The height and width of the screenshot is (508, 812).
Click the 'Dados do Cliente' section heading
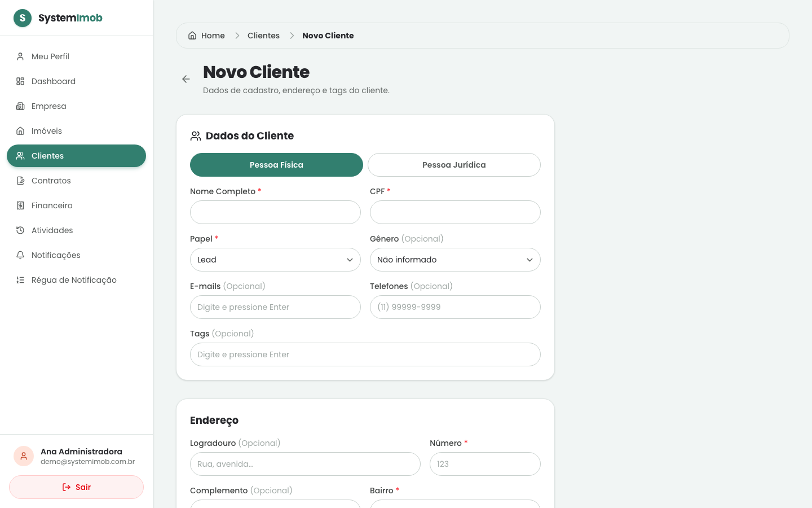pyautogui.click(x=250, y=136)
